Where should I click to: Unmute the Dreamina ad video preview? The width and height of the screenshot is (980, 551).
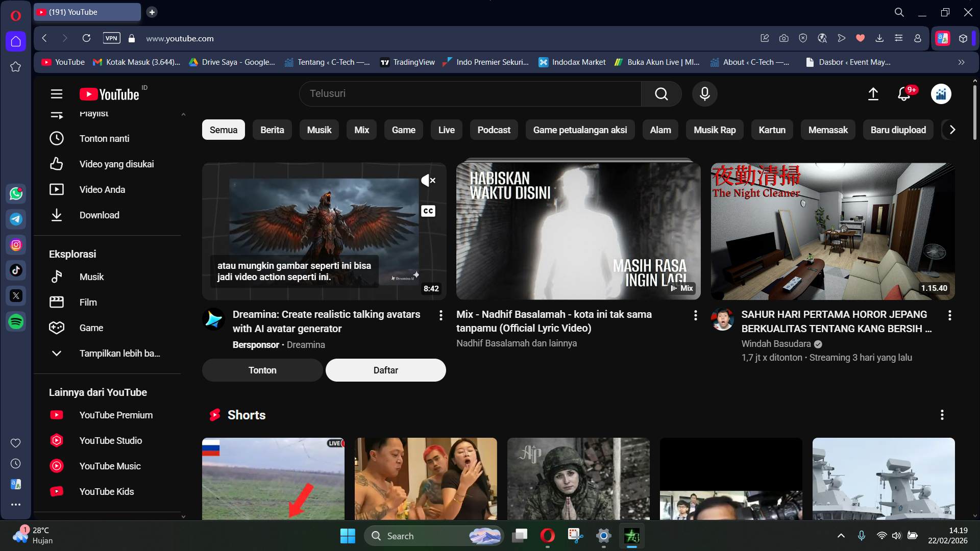(428, 180)
